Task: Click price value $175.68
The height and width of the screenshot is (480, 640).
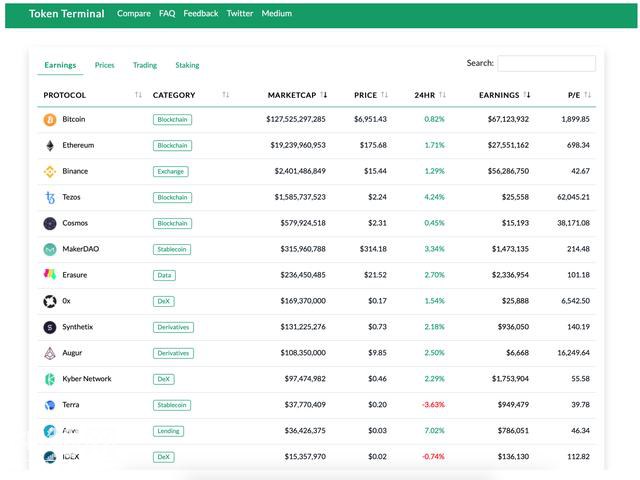Action: pyautogui.click(x=373, y=145)
